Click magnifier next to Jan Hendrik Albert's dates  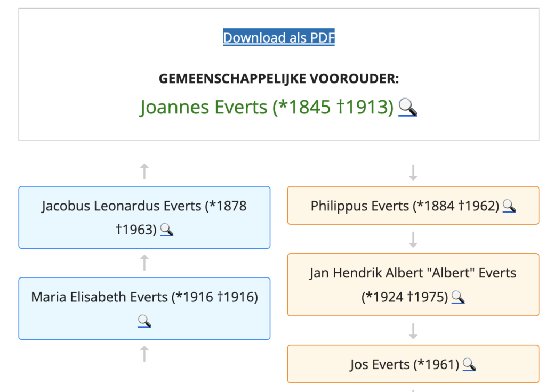click(x=458, y=297)
